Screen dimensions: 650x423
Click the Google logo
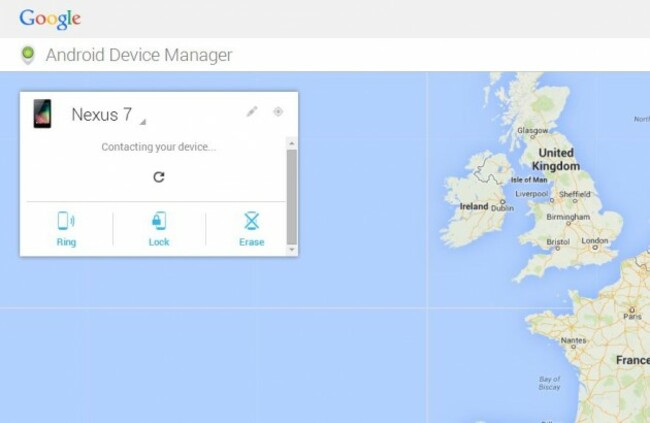[x=50, y=19]
